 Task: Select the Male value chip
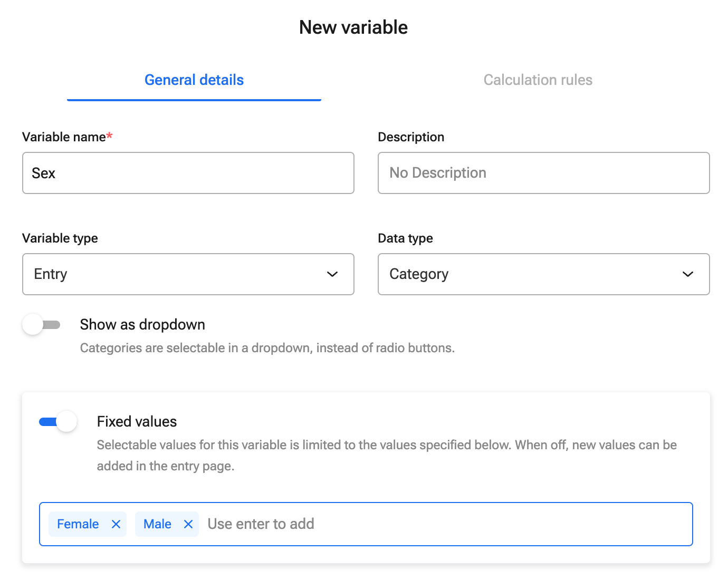click(x=157, y=524)
